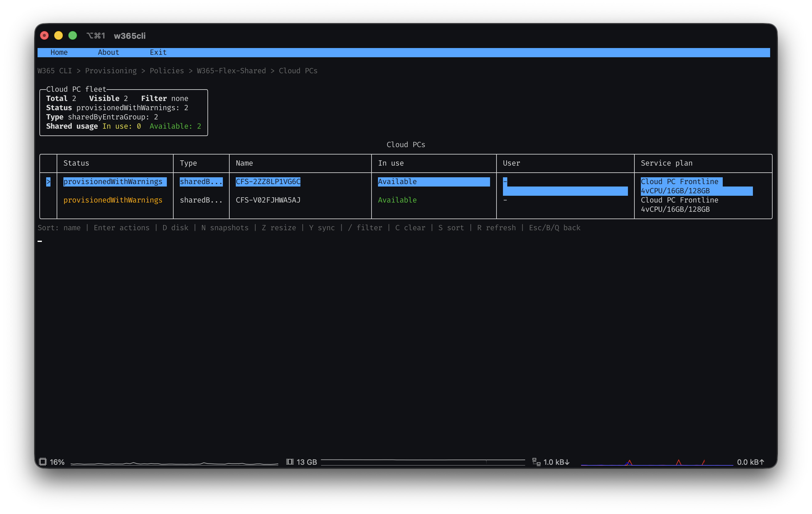The image size is (812, 514).
Task: Select the Exit menu item
Action: [x=158, y=52]
